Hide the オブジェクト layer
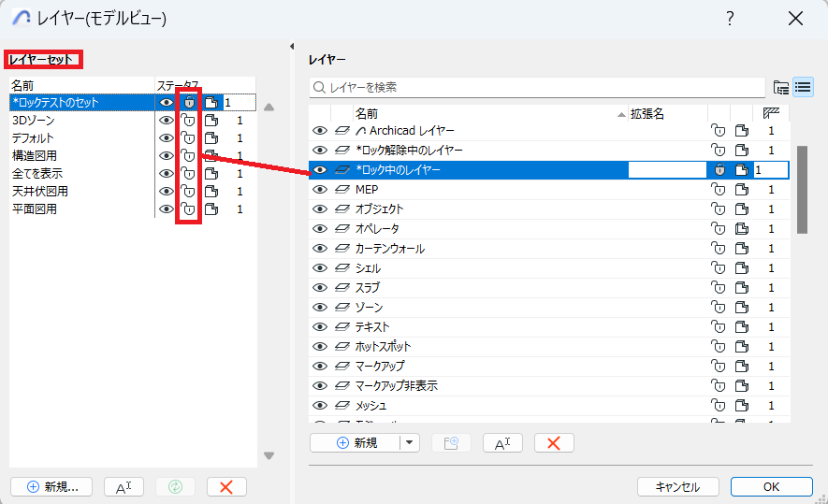The width and height of the screenshot is (828, 504). (x=319, y=209)
